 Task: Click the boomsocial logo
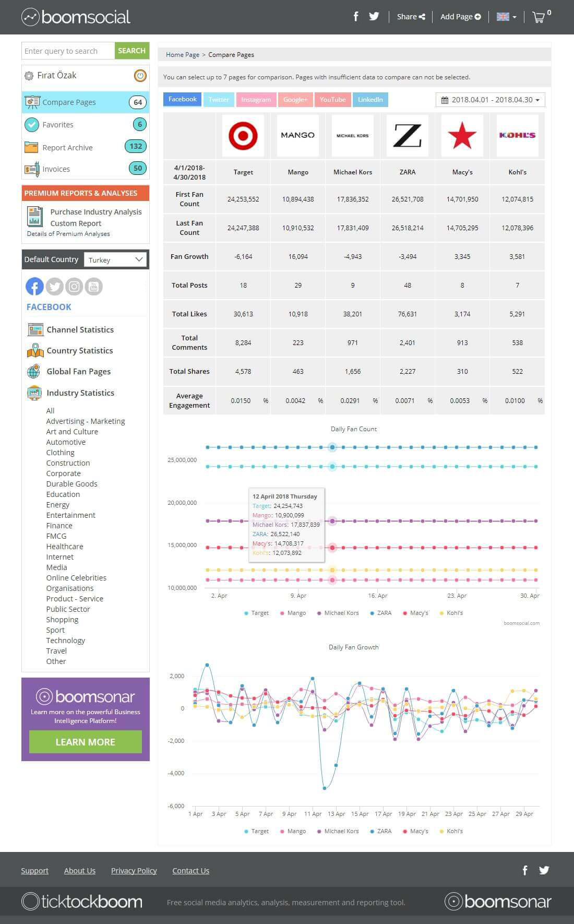(x=76, y=17)
